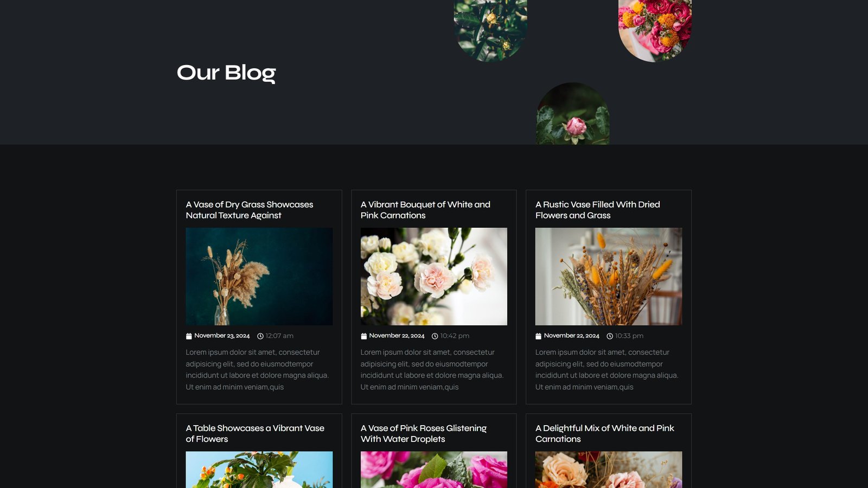Viewport: 868px width, 488px height.
Task: Click clock icon next to 12:07 am
Action: pos(260,336)
